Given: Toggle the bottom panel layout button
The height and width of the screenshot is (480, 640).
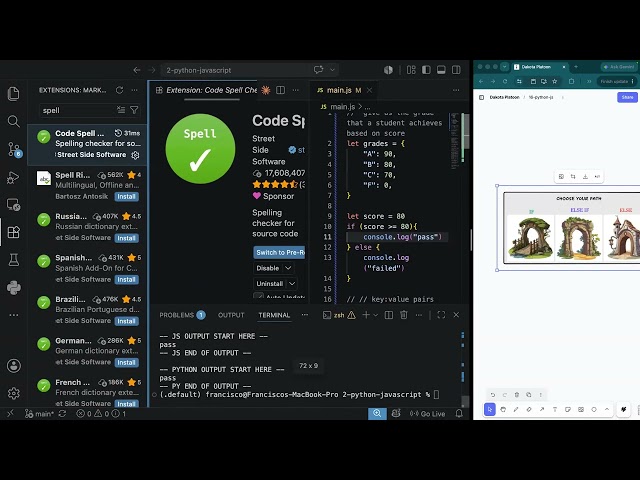Looking at the screenshot, I should tap(441, 70).
